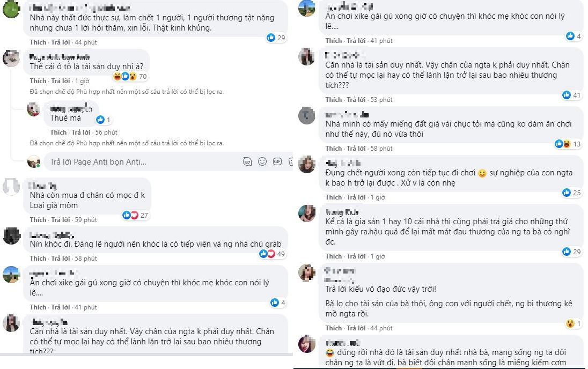Reply to the "Nhà còn mua" comment
This screenshot has height=369, width=588.
61,220
